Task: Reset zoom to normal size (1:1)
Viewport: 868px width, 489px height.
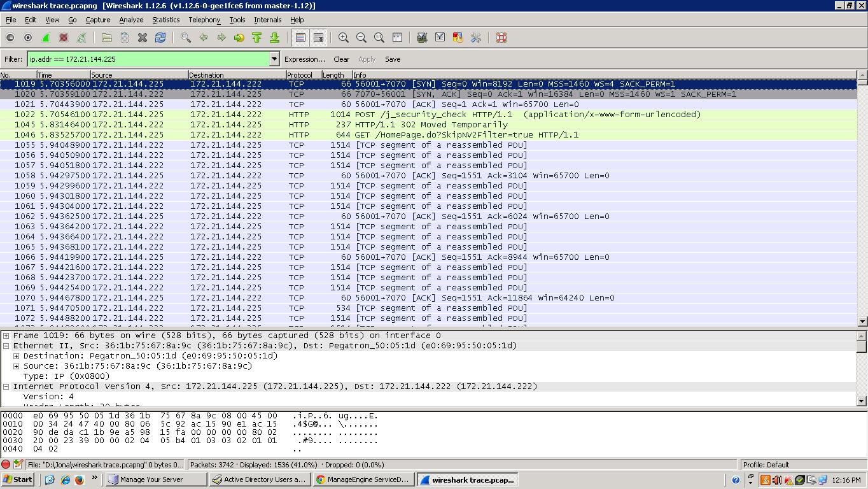Action: pyautogui.click(x=379, y=38)
